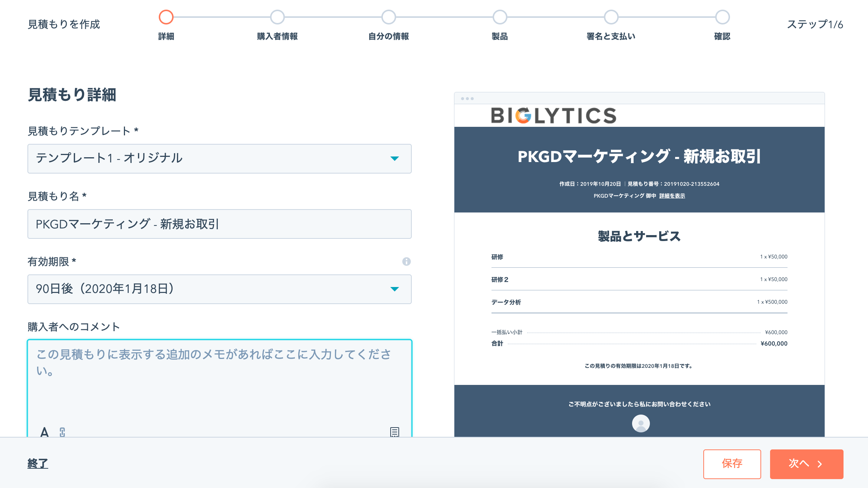Click the 見積もりを作成 title
The image size is (868, 488).
[x=64, y=24]
